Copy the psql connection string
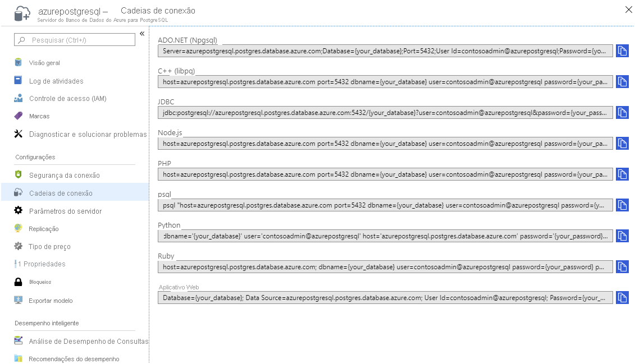Screen dimensions: 635x364 tap(622, 205)
